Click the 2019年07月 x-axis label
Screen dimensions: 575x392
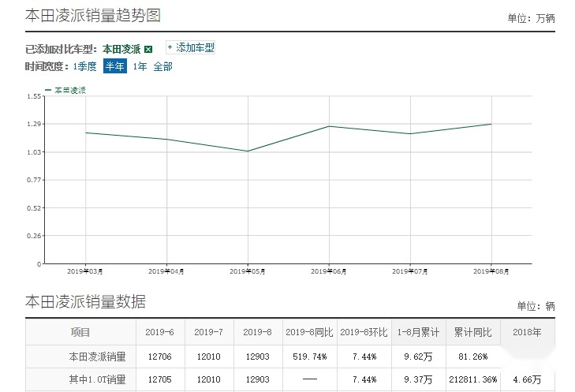[x=410, y=271]
